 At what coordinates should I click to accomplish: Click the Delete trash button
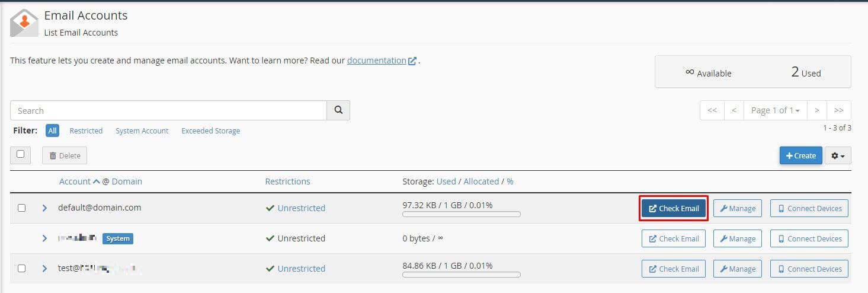[65, 155]
